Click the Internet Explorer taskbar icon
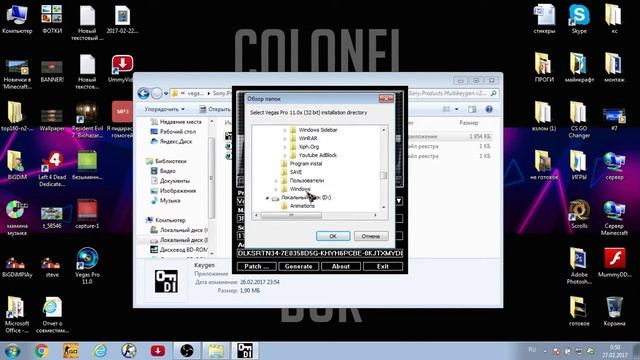 [100, 351]
